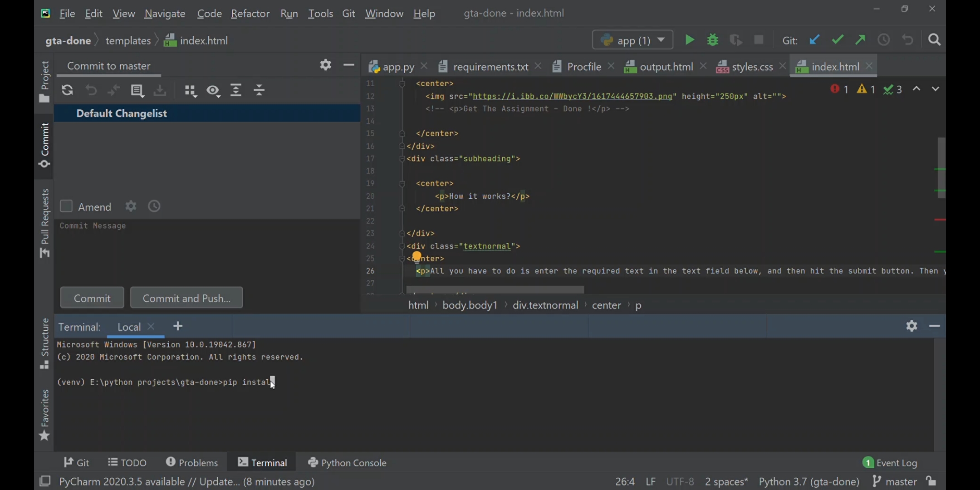Screen dimensions: 980x490
Task: Click the Commit button
Action: click(x=92, y=298)
